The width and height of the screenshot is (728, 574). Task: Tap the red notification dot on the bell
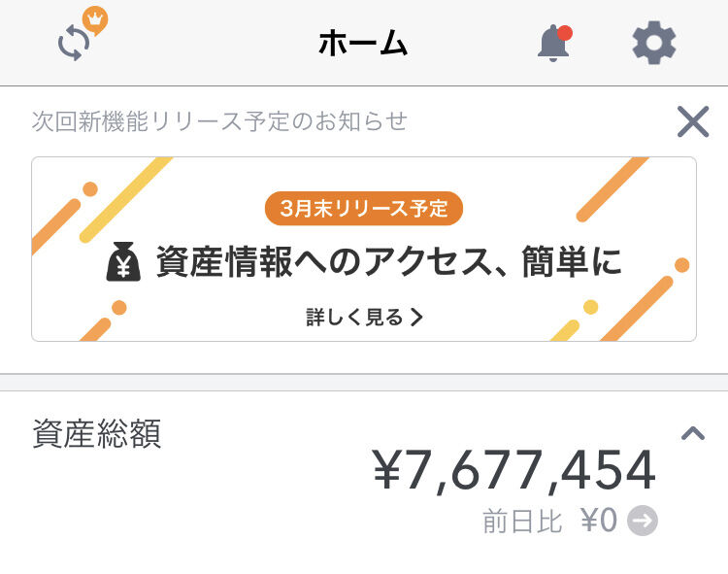565,33
